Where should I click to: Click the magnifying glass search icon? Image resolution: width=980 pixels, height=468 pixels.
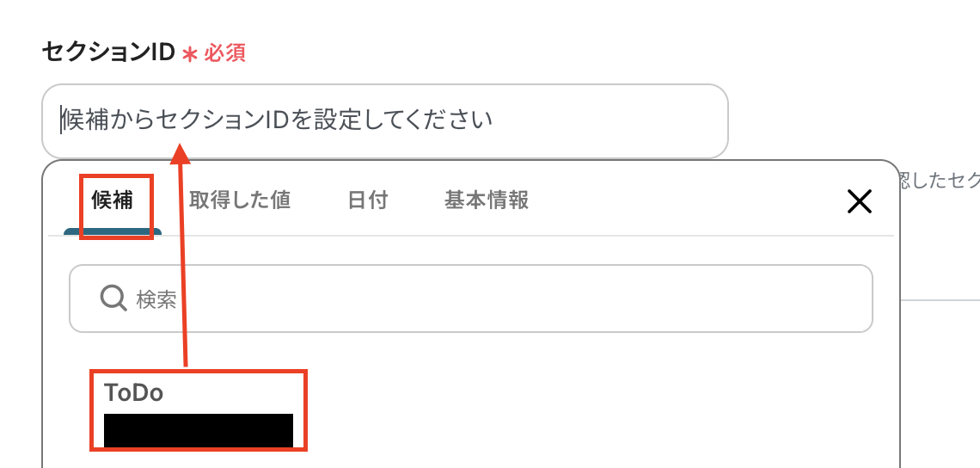(113, 299)
